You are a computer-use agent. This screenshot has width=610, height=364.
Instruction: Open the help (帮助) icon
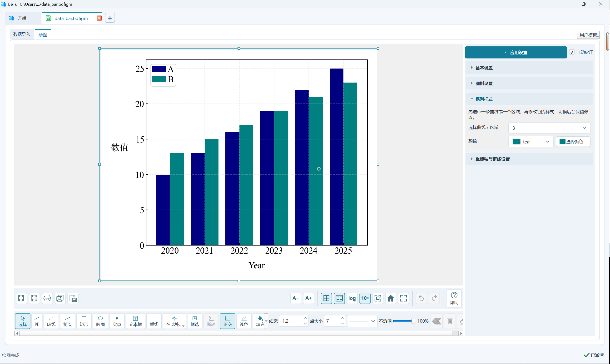[x=454, y=298]
